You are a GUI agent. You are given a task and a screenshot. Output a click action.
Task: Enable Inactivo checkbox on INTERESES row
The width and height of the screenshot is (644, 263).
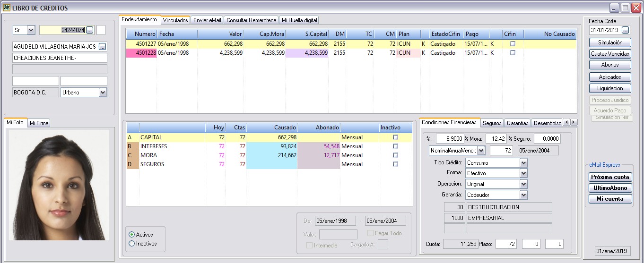point(395,146)
